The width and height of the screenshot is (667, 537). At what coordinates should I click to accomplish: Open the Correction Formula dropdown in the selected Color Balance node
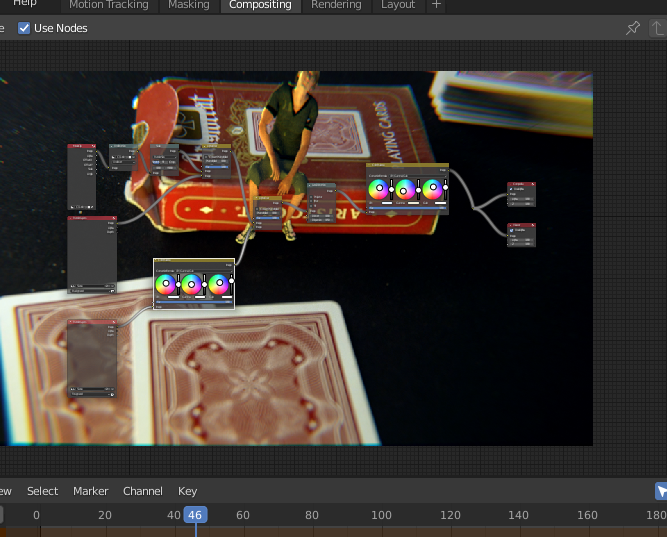pyautogui.click(x=206, y=271)
